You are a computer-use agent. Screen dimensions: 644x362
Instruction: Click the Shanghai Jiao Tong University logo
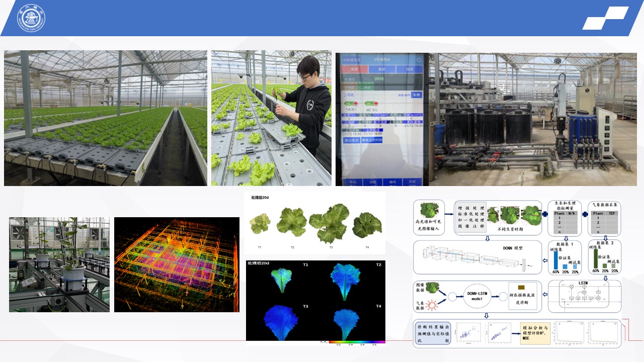tap(31, 18)
